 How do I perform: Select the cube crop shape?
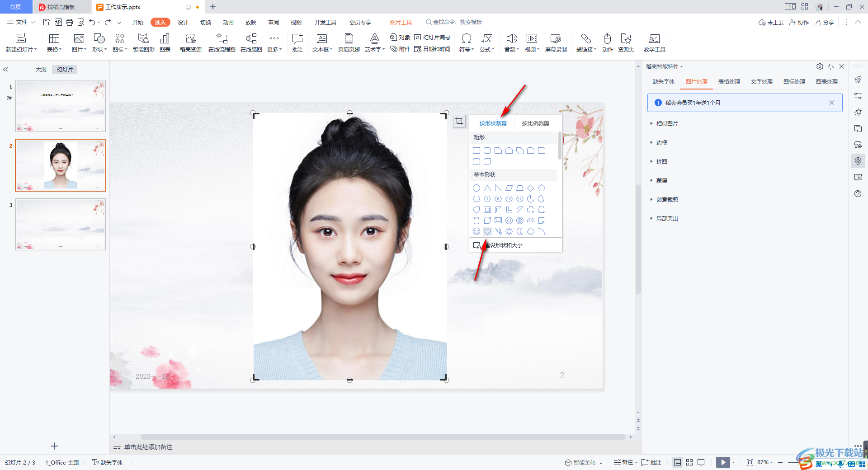click(487, 221)
